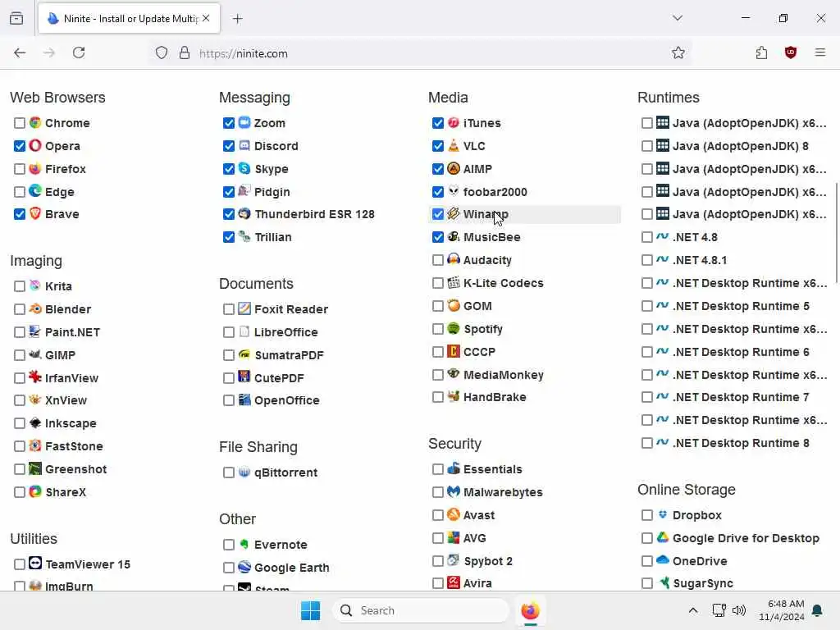This screenshot has height=630, width=840.
Task: Open Windows Start menu
Action: coord(310,610)
